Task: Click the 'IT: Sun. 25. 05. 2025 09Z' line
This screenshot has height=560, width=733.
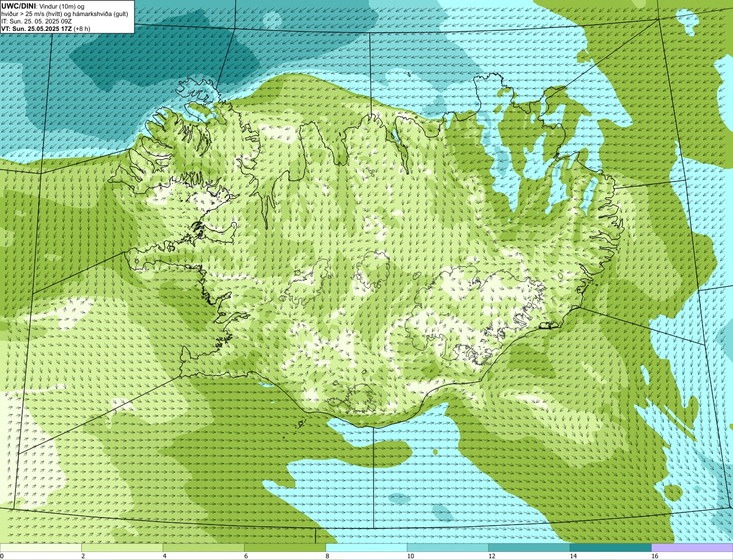Action: coord(37,21)
